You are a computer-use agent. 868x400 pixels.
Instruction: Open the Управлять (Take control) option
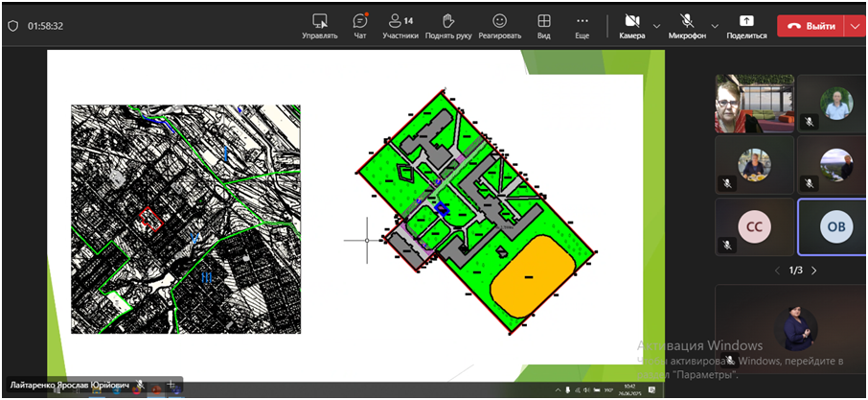coord(320,26)
